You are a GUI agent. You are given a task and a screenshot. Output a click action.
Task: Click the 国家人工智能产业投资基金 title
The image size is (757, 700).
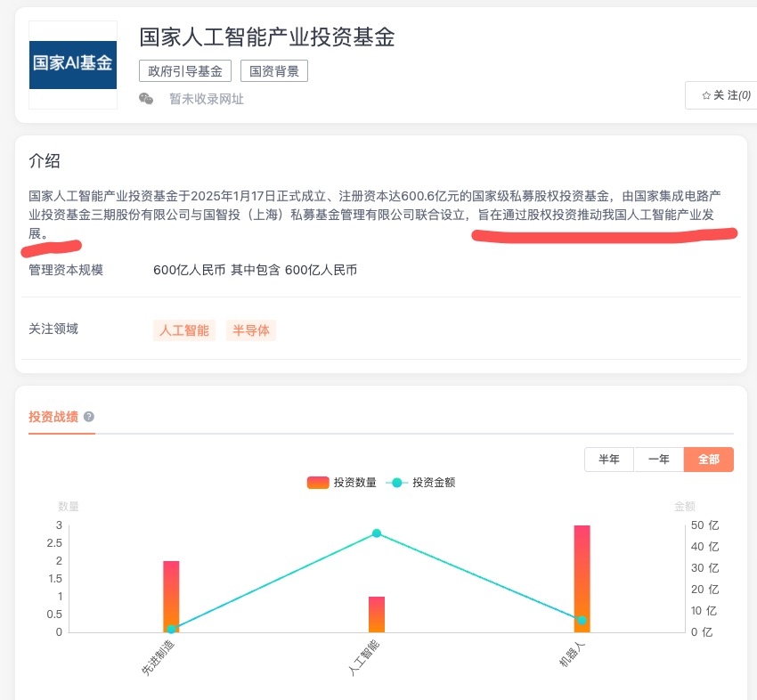[x=267, y=37]
